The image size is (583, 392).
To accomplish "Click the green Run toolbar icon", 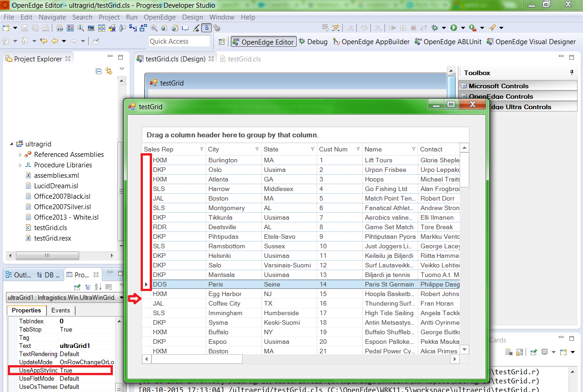I will 453,28.
